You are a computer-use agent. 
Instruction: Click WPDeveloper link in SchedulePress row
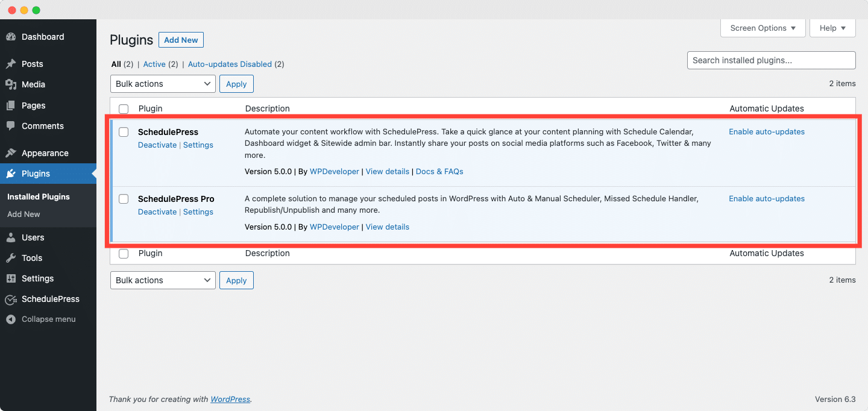tap(335, 172)
